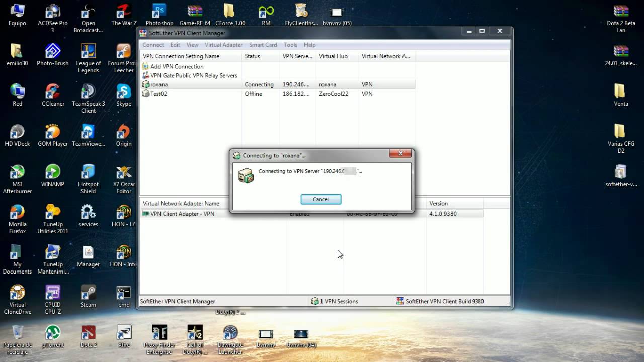Image resolution: width=644 pixels, height=362 pixels.
Task: Open Equipo desktop icon
Action: [x=18, y=15]
